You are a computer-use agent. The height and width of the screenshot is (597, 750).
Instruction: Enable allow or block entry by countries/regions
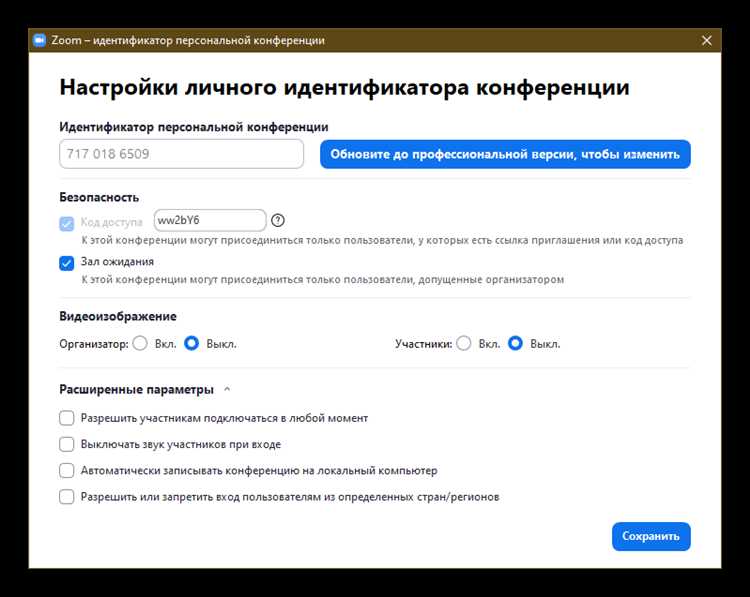(x=66, y=497)
